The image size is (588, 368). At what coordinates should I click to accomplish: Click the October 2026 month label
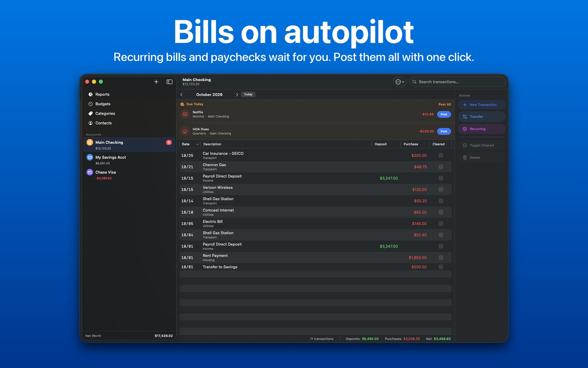click(209, 95)
